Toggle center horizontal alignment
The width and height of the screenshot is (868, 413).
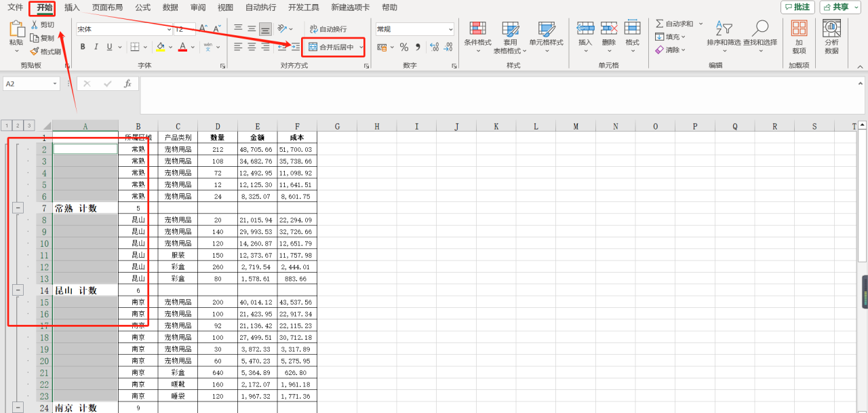[x=252, y=47]
